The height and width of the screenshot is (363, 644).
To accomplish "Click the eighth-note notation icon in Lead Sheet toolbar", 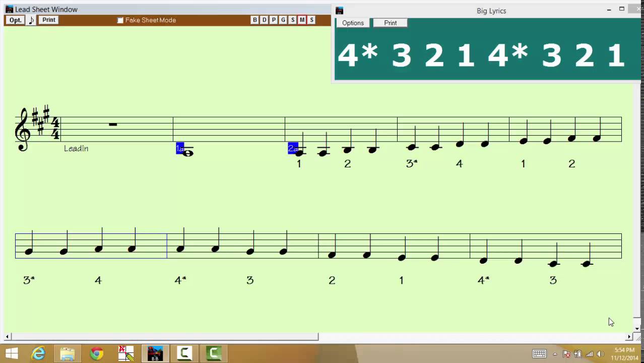I will (x=31, y=20).
